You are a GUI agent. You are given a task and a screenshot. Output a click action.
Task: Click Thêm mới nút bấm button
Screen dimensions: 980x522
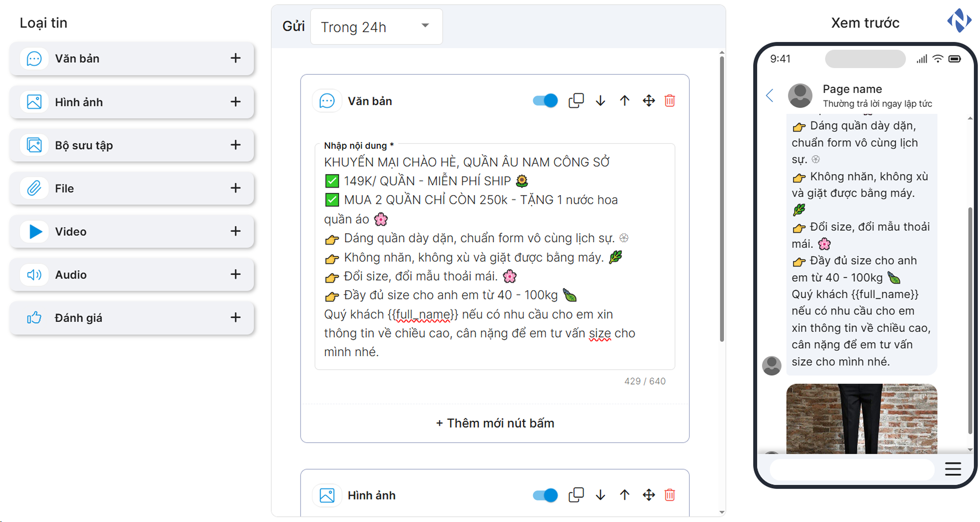[495, 423]
